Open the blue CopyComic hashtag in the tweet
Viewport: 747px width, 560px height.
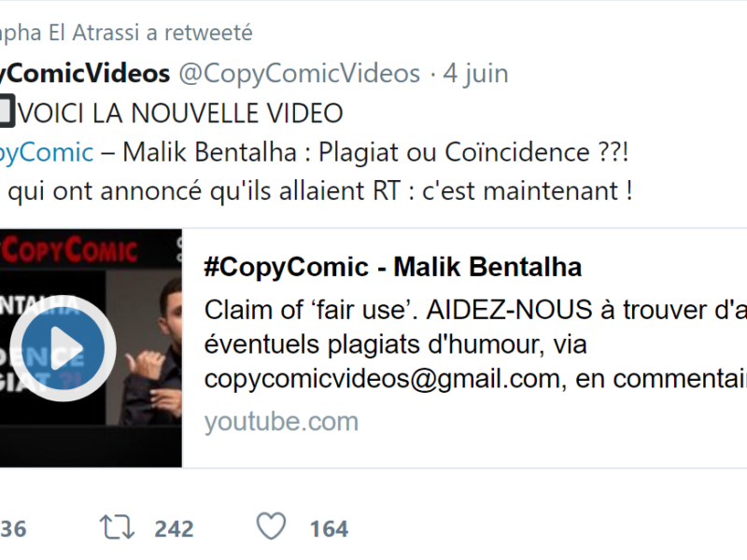[47, 152]
